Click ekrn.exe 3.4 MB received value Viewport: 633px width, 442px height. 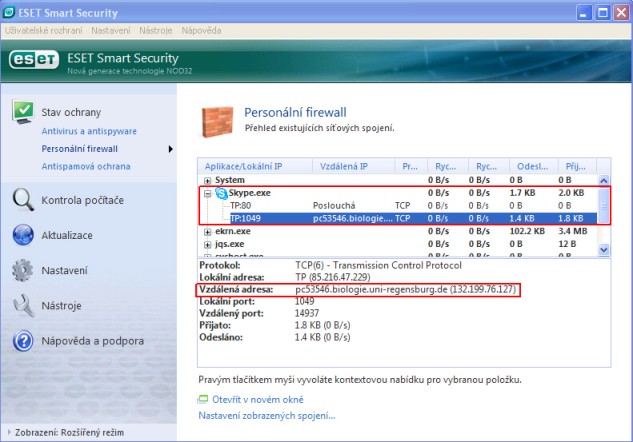pyautogui.click(x=572, y=231)
